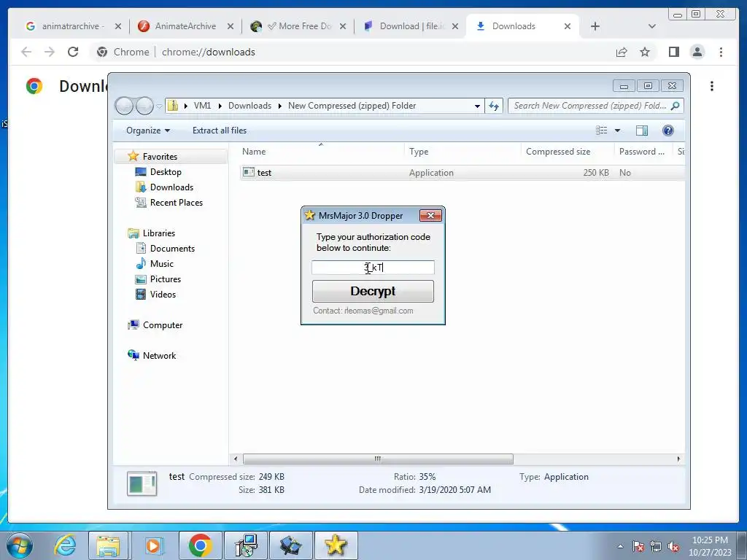Image resolution: width=747 pixels, height=560 pixels.
Task: Open the Explorer help icon
Action: coord(668,131)
